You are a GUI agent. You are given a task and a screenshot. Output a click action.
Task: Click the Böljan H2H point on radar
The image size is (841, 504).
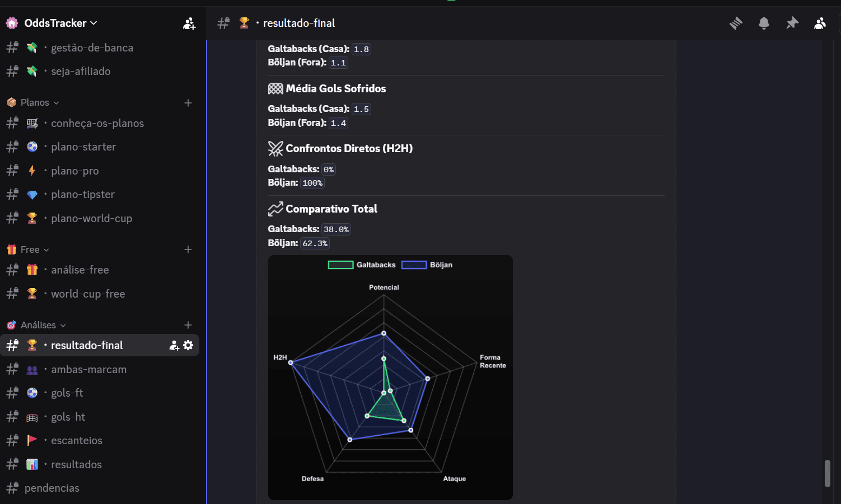point(291,362)
